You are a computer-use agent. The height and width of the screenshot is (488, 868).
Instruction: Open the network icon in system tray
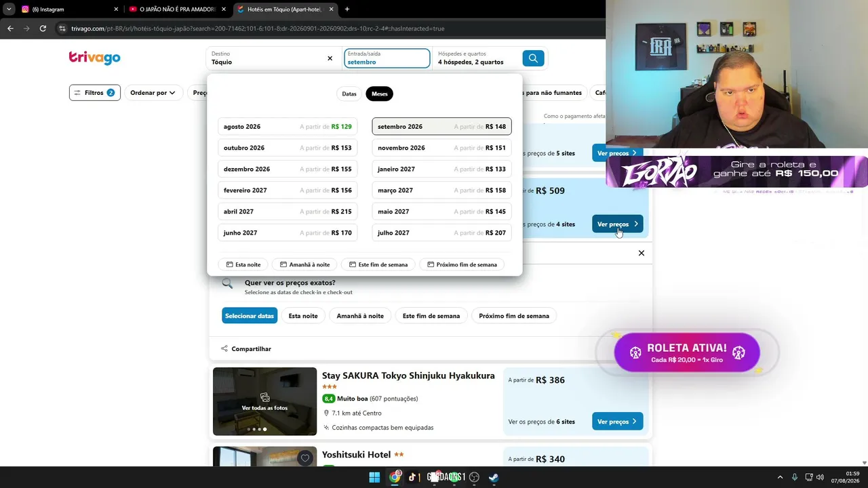pos(808,477)
